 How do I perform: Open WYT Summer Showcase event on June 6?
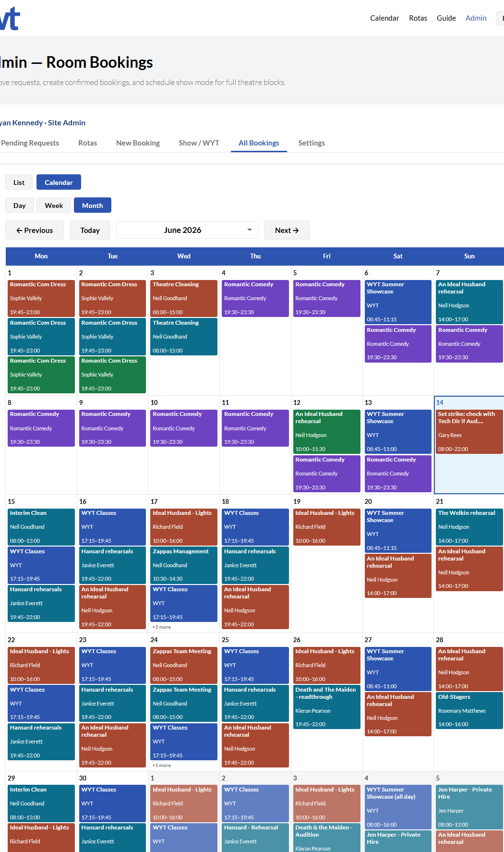click(x=398, y=302)
